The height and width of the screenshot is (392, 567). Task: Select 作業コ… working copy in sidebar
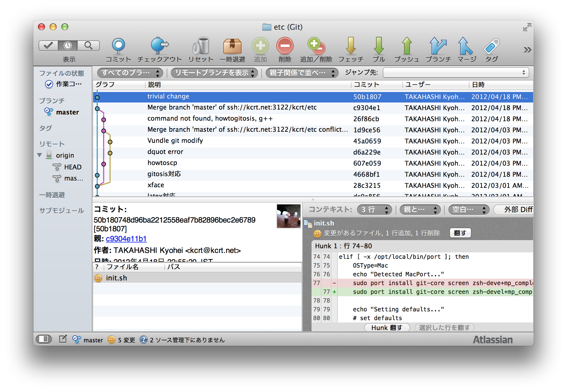coord(64,84)
